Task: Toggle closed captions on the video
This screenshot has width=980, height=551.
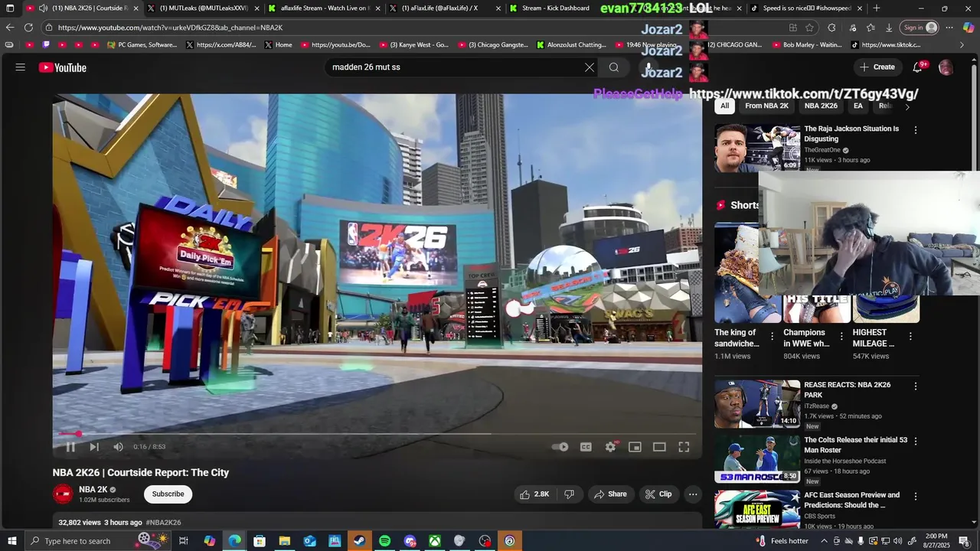Action: pos(586,447)
